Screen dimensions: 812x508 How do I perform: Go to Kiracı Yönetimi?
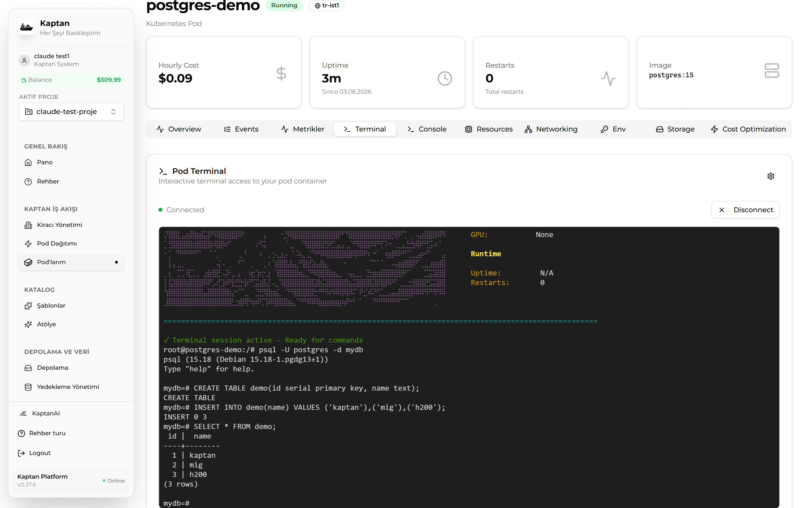click(71, 225)
